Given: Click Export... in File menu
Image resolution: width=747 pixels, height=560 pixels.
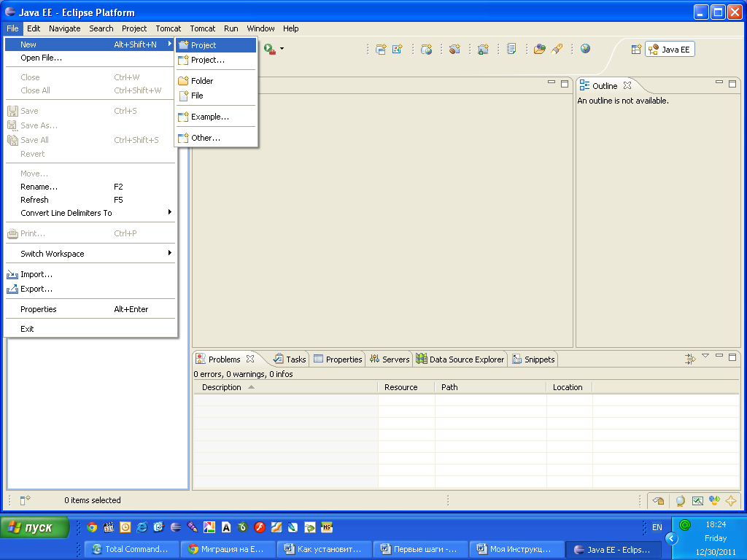Looking at the screenshot, I should point(90,289).
